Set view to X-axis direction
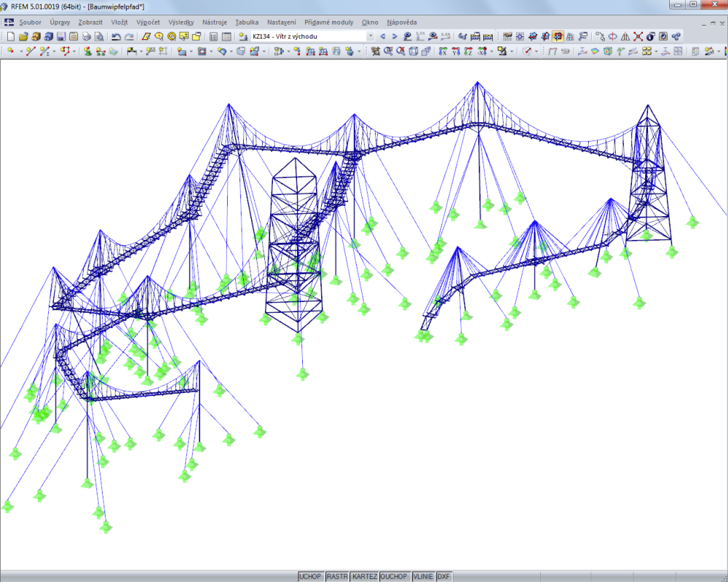Viewport: 728px width, 582px height. 443,51
